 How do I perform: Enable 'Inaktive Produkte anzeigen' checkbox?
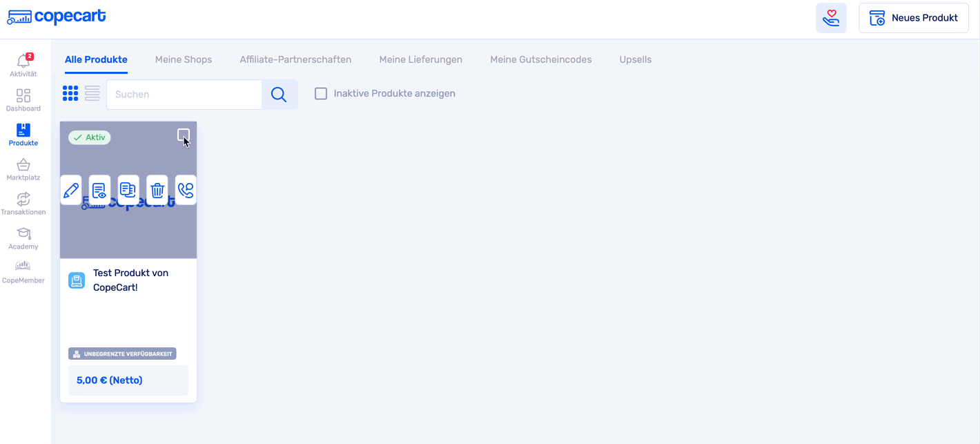[x=321, y=94]
